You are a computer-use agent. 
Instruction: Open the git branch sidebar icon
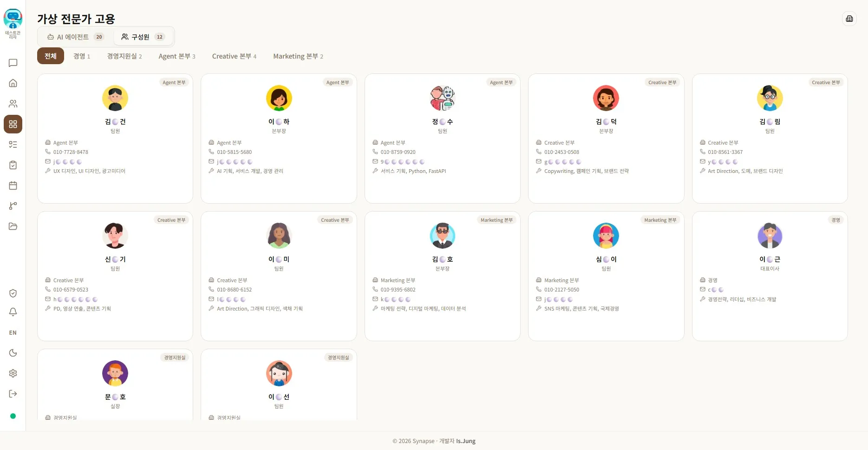point(13,206)
